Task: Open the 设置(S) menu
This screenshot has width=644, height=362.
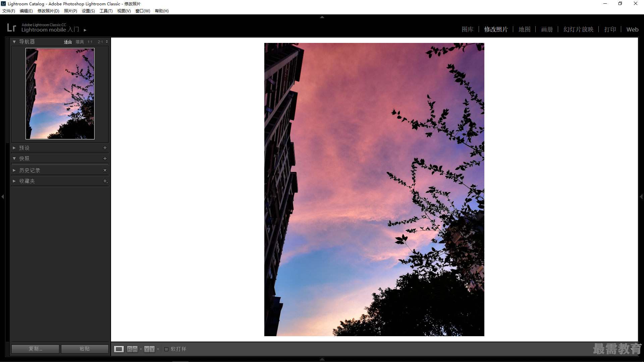Action: pos(88,11)
